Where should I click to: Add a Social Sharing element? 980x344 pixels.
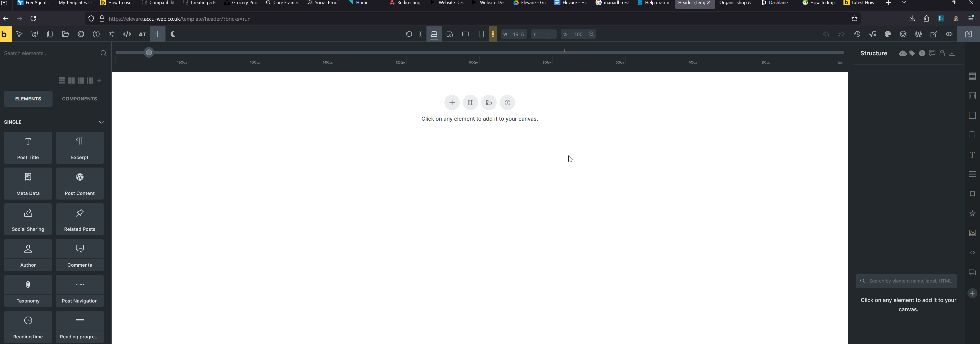coord(28,219)
